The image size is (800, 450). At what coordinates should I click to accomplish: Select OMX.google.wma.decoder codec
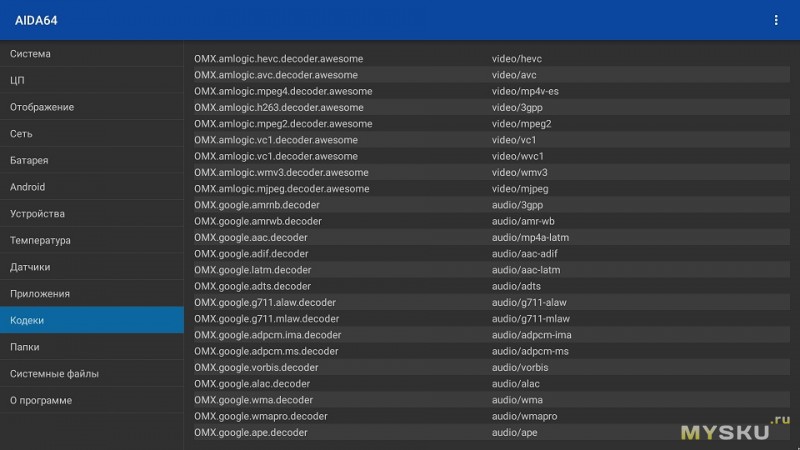point(491,400)
